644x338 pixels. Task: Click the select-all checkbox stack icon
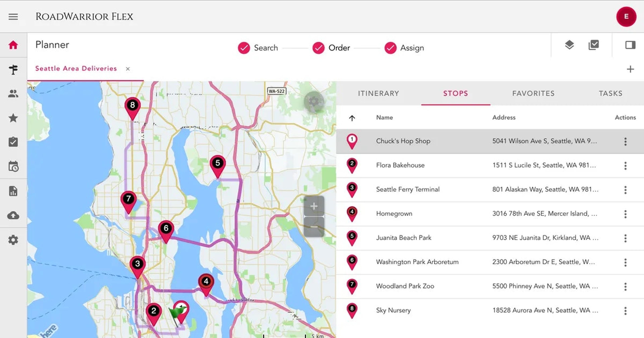pos(594,45)
